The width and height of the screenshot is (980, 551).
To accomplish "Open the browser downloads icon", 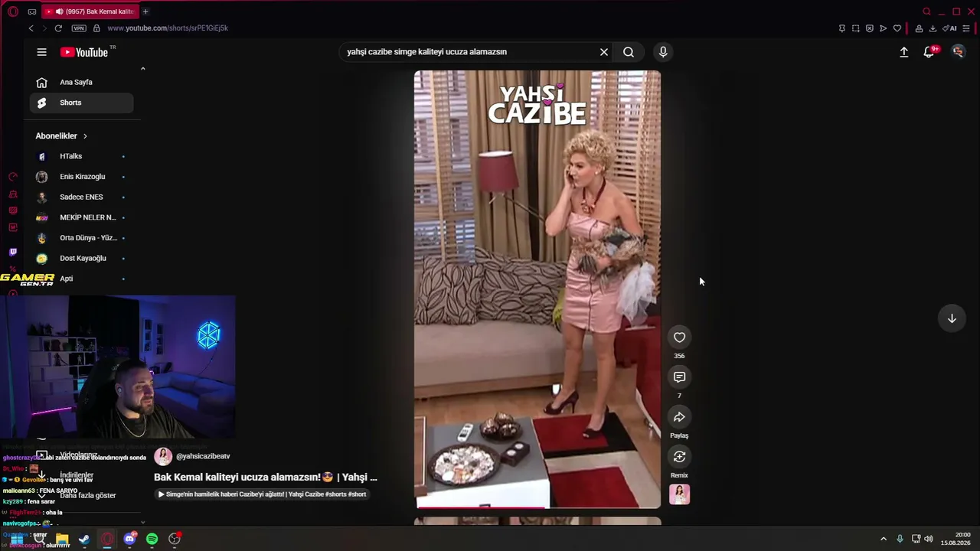I will coord(933,28).
